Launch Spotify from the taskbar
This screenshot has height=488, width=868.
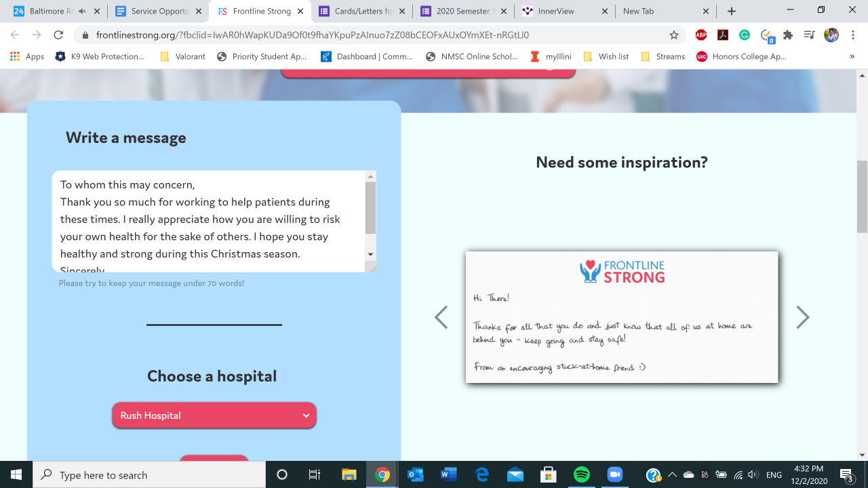point(582,475)
